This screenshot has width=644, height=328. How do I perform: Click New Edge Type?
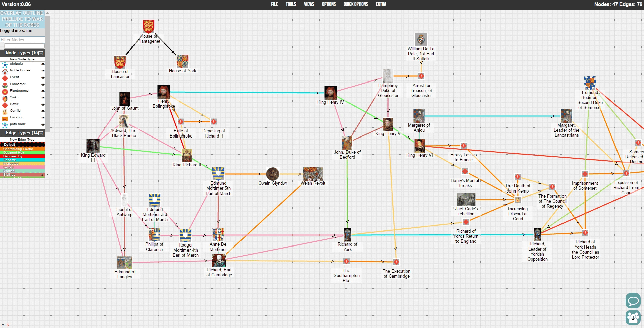[x=22, y=139]
